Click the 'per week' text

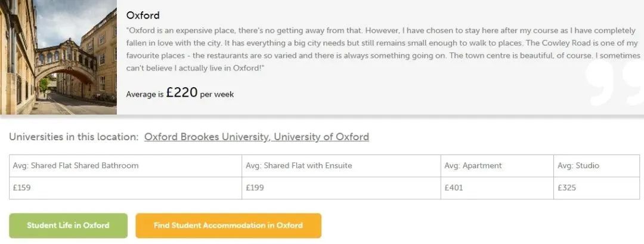(217, 94)
